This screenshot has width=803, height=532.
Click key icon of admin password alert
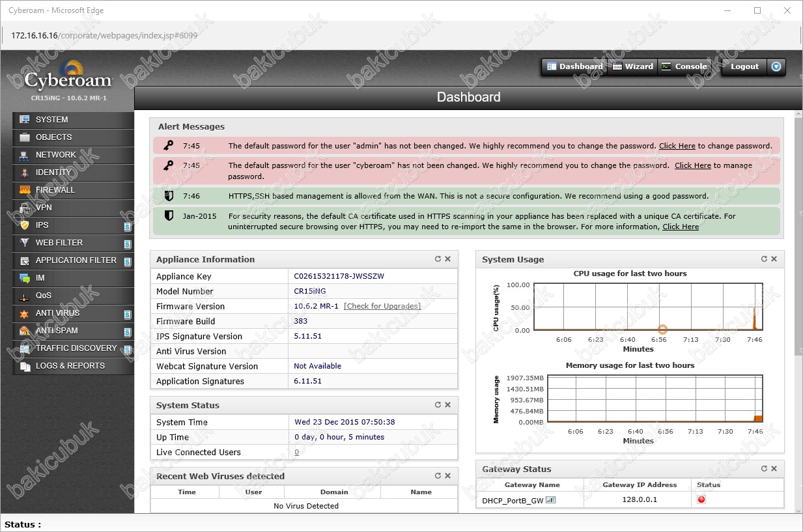(168, 146)
